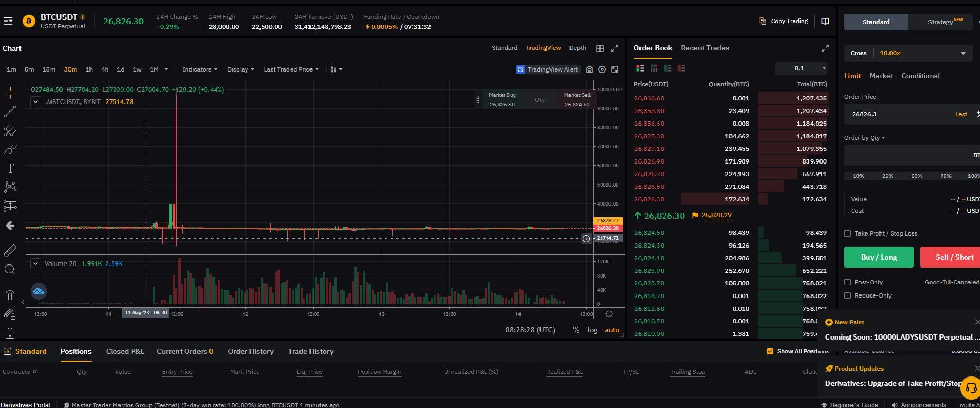980x408 pixels.
Task: Click the chart price line plus button
Action: point(586,239)
